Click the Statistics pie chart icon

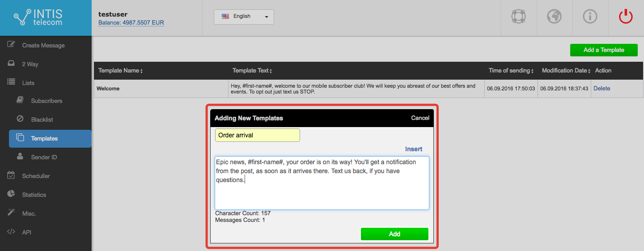[x=11, y=194]
